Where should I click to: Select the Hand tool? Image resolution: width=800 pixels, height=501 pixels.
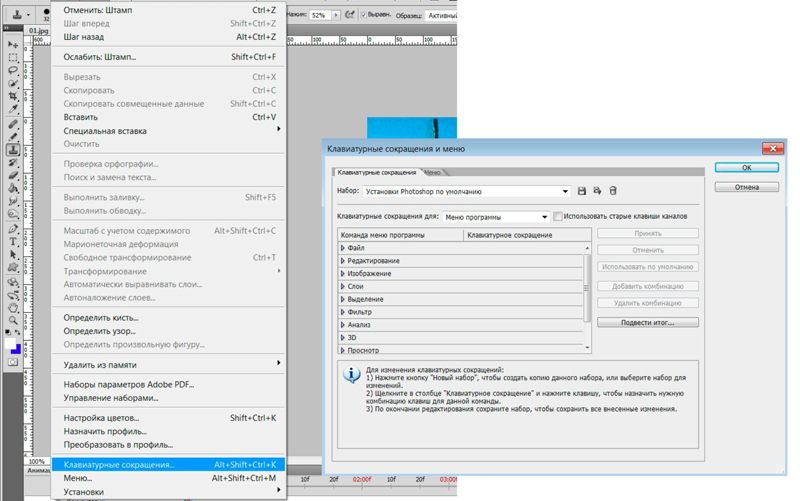(13, 308)
